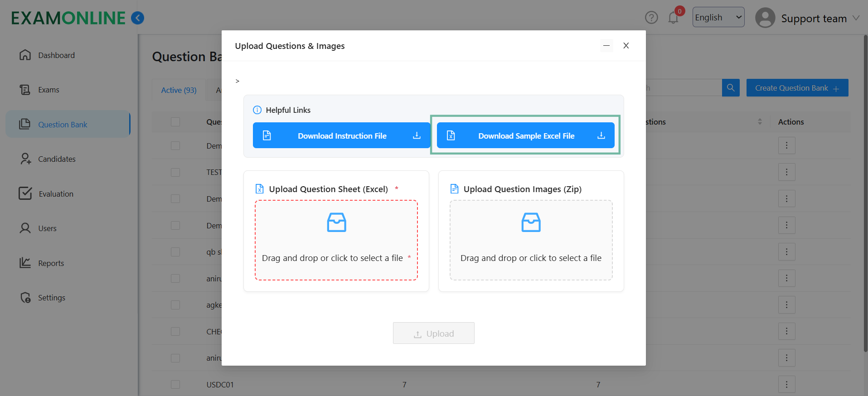Click inbox icon in Zip upload area
Screen dimensions: 868x396
tap(531, 222)
